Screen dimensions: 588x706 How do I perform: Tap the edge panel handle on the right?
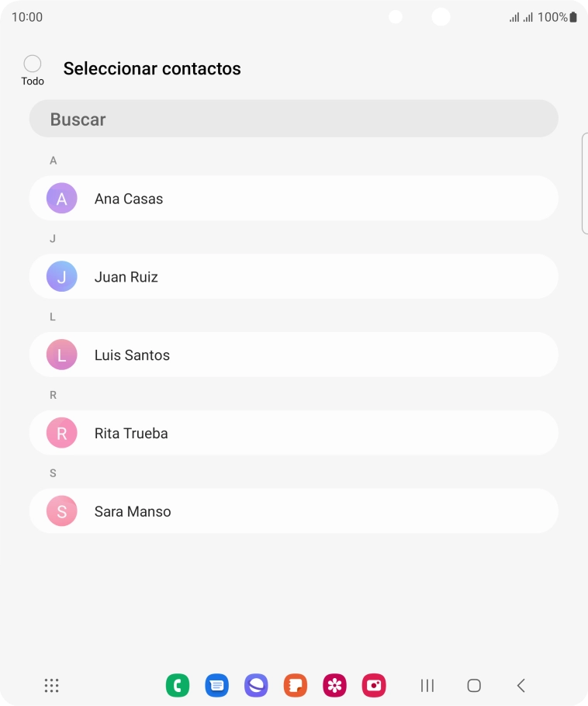(x=584, y=183)
